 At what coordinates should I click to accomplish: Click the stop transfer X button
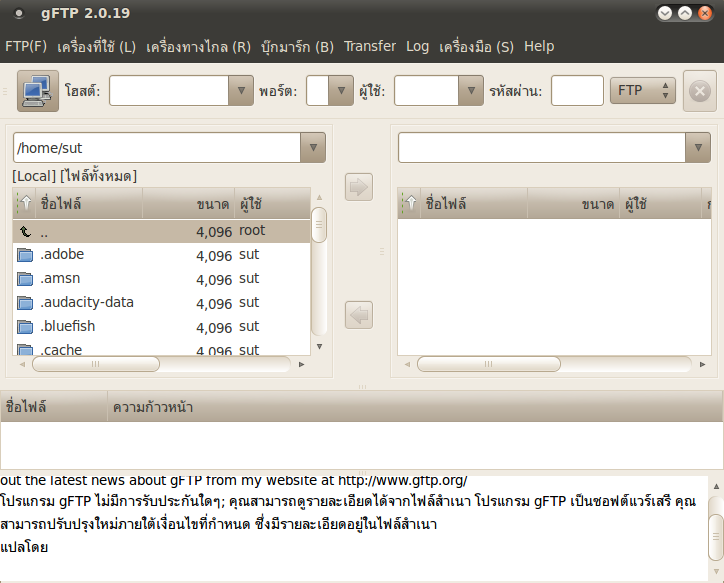pos(700,91)
